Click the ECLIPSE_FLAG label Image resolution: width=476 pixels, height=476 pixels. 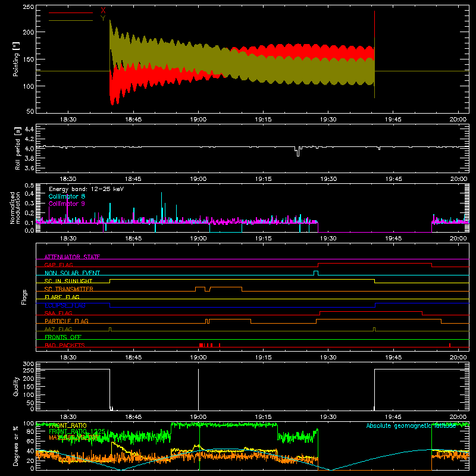(65, 305)
